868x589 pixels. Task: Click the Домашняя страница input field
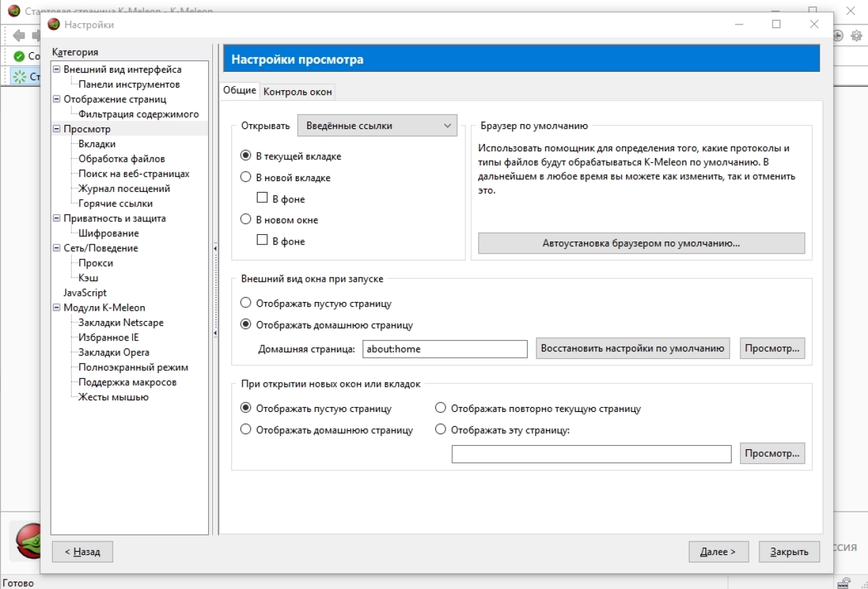[x=445, y=349]
